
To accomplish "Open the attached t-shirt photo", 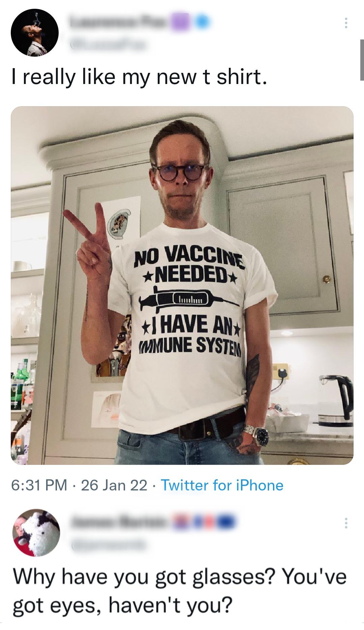I will click(182, 285).
